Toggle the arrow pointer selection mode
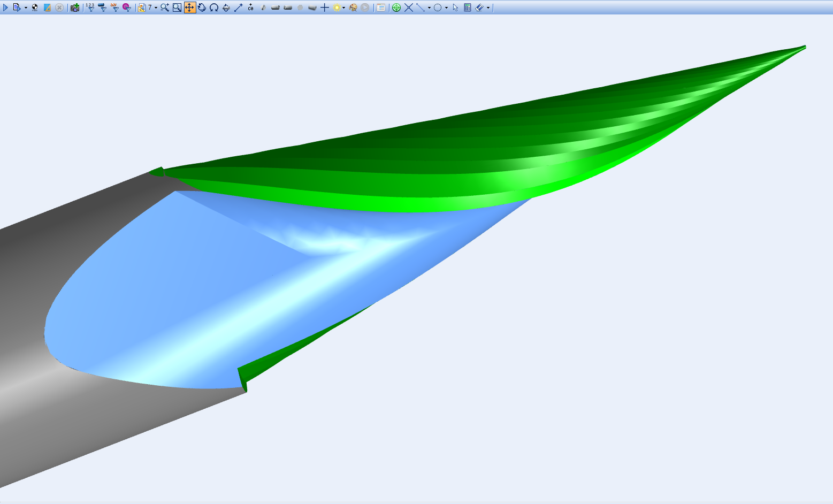The image size is (833, 504). (x=455, y=7)
